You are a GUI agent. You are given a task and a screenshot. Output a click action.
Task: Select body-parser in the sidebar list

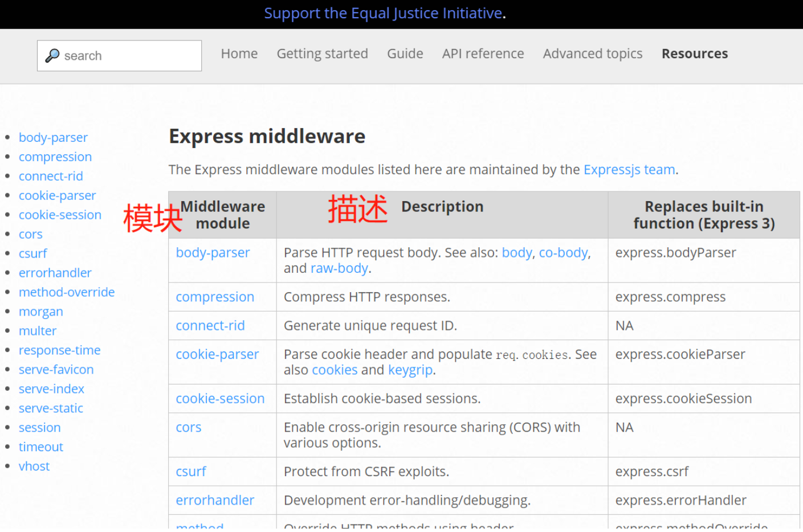coord(53,137)
